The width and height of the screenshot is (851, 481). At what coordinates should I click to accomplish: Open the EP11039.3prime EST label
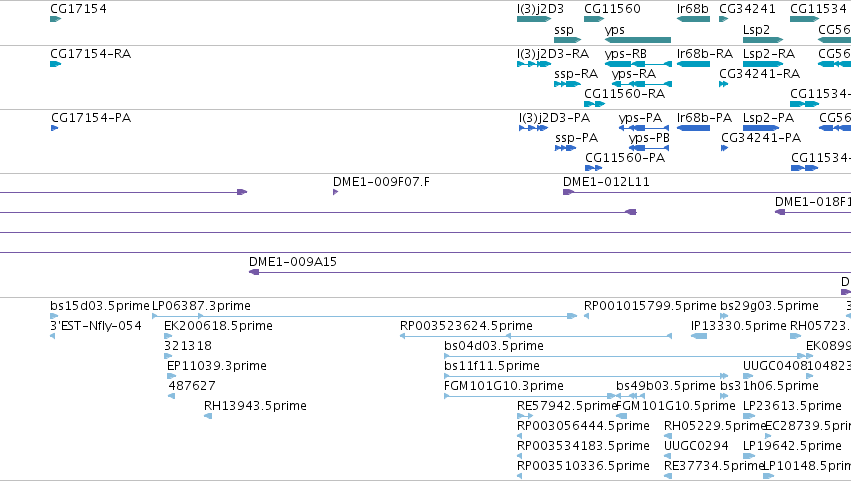tap(217, 366)
